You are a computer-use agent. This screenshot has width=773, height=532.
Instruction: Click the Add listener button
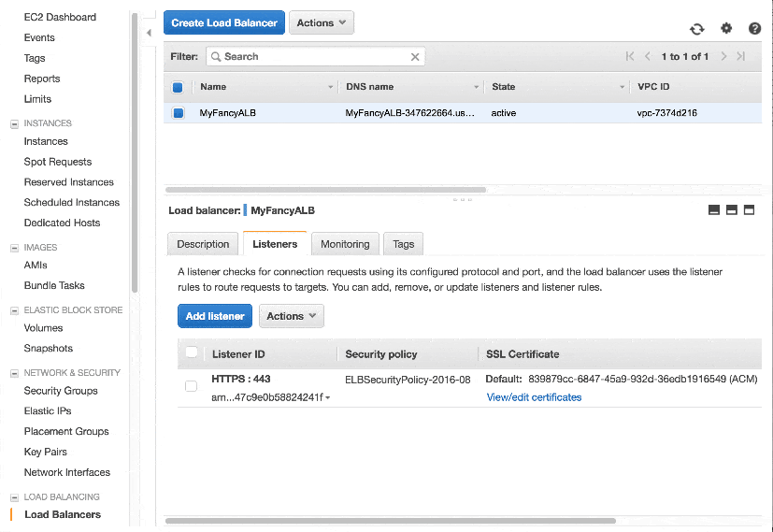[215, 316]
